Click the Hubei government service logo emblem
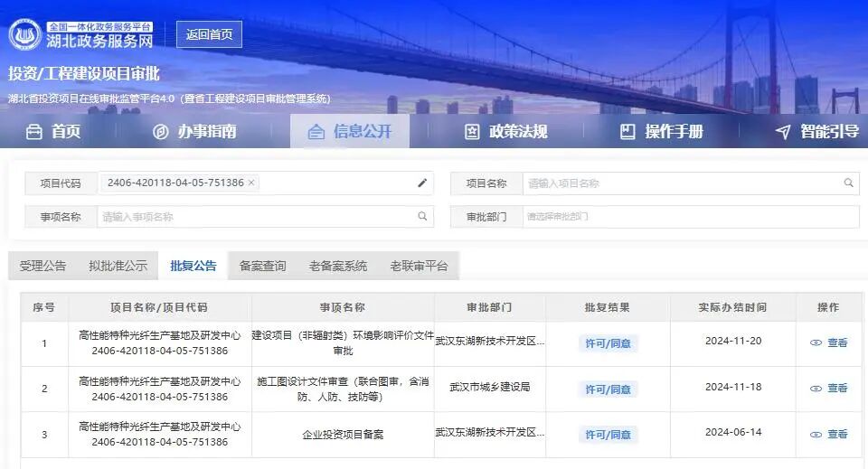The image size is (868, 469). tap(25, 34)
